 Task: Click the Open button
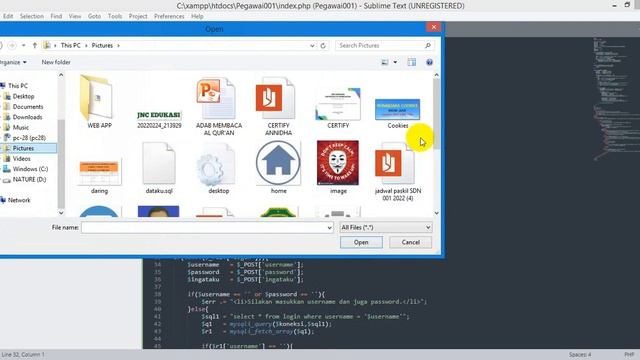pos(361,242)
